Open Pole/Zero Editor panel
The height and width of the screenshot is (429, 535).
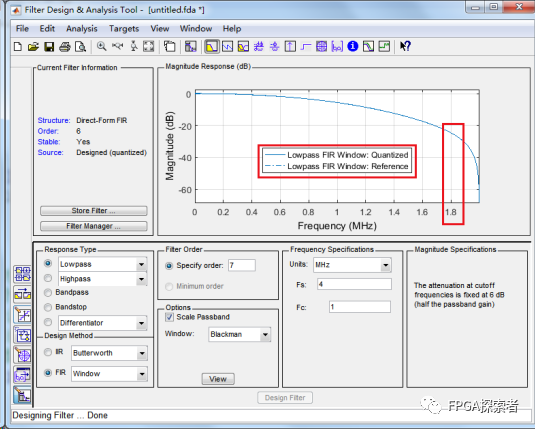click(23, 355)
